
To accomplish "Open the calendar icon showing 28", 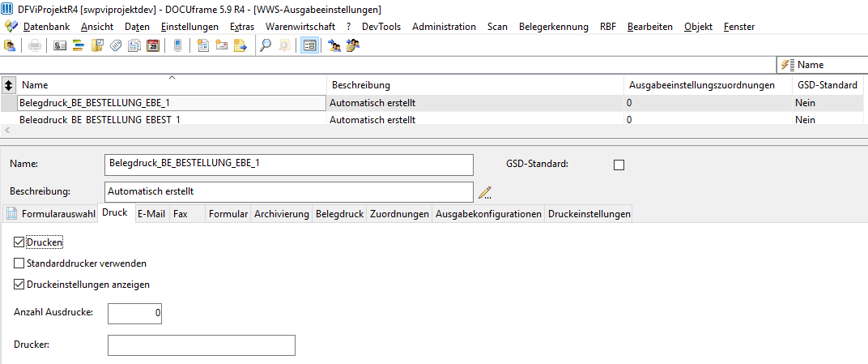I will tap(153, 45).
